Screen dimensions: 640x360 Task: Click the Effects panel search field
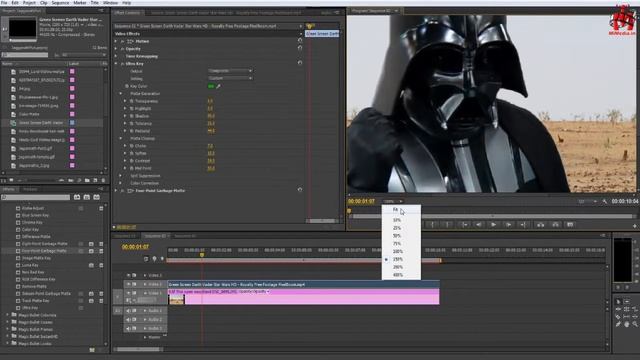point(36,198)
